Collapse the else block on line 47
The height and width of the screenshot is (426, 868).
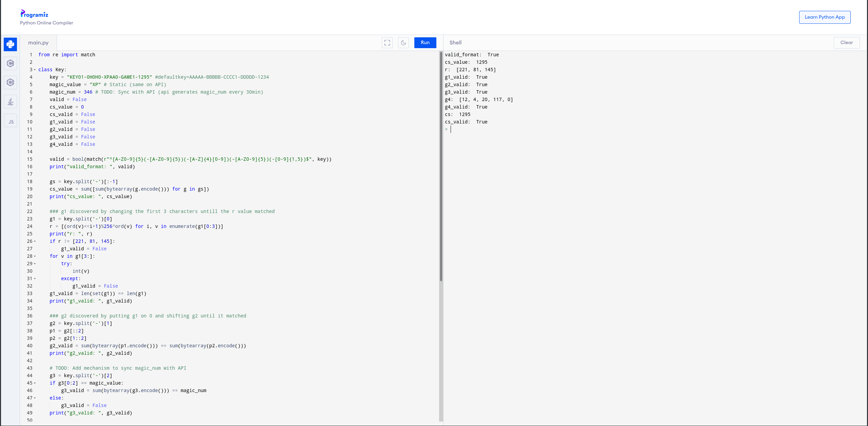click(x=35, y=398)
